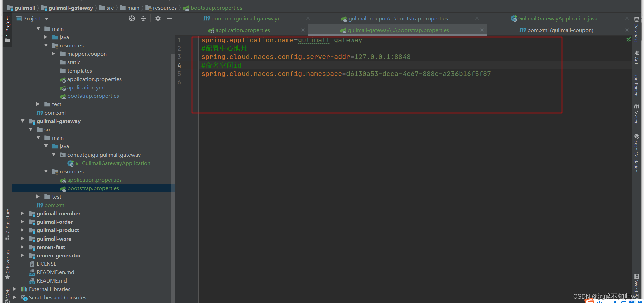
Task: Expand the gulimall-member module
Action: click(22, 213)
